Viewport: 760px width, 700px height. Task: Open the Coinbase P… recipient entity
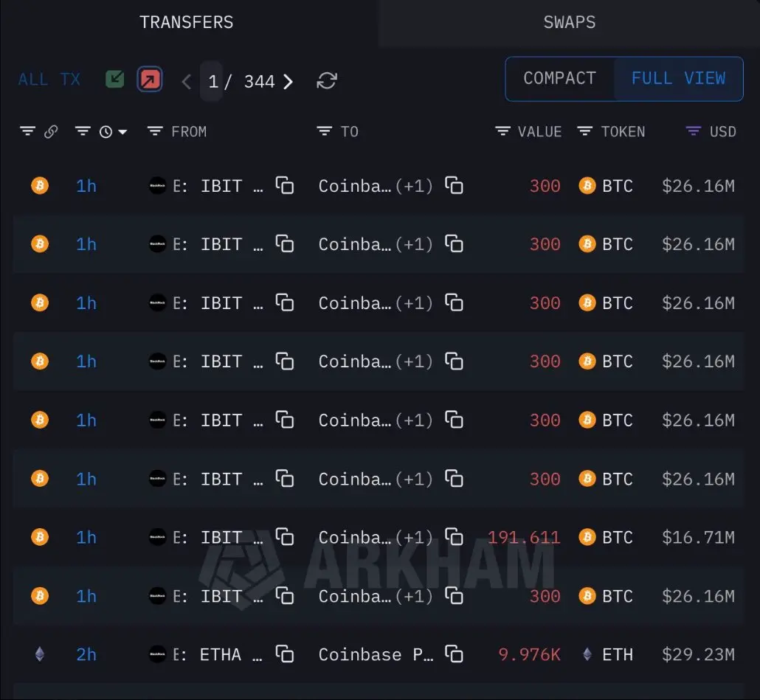(x=376, y=655)
